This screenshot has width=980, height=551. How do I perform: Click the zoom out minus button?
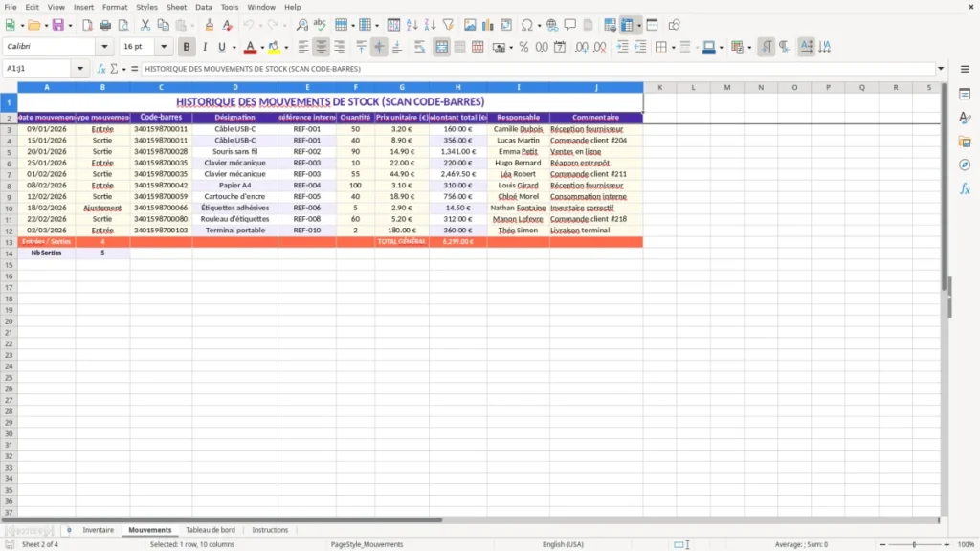pyautogui.click(x=881, y=544)
